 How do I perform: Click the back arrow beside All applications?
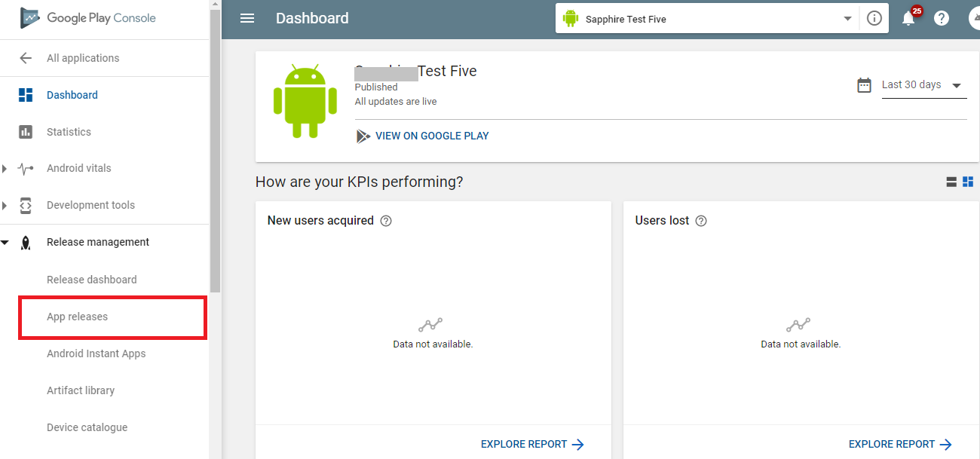point(26,58)
